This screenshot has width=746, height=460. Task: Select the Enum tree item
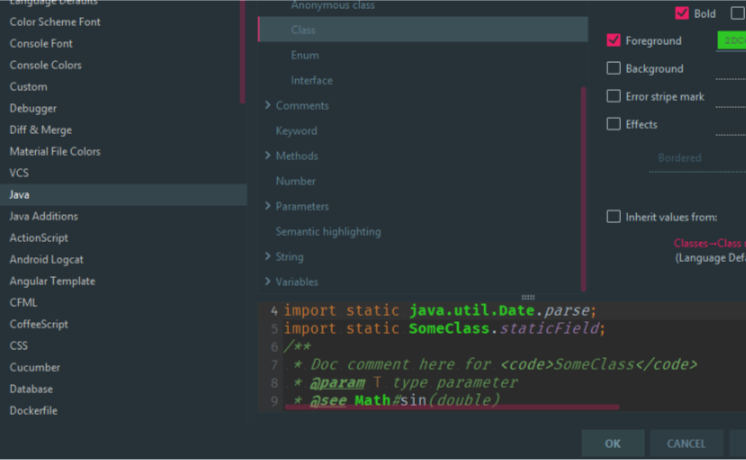305,56
